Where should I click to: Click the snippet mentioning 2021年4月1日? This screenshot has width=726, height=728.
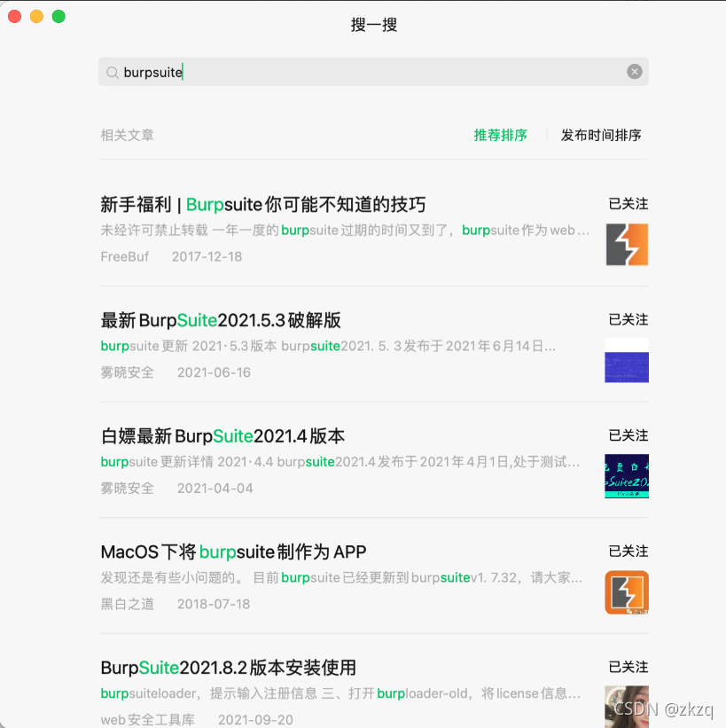click(340, 462)
